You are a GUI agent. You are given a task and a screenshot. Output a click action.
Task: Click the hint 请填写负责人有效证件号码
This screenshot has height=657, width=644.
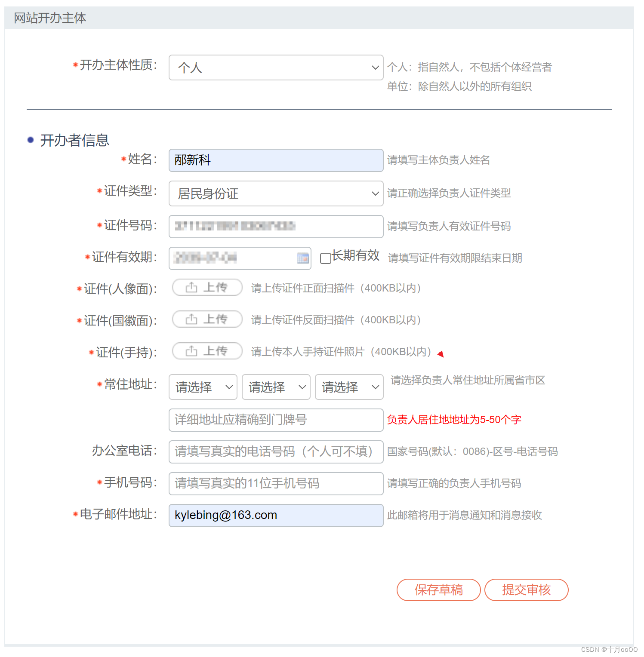click(x=449, y=227)
